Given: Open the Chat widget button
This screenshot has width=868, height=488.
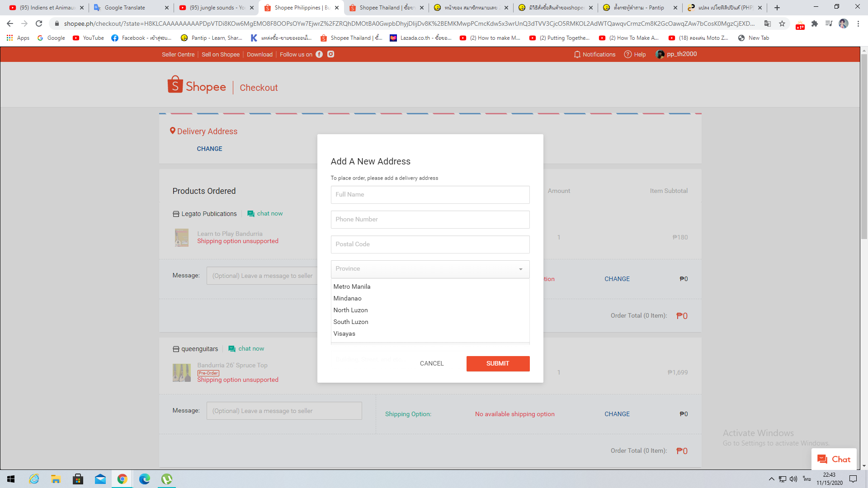Looking at the screenshot, I should (x=834, y=459).
